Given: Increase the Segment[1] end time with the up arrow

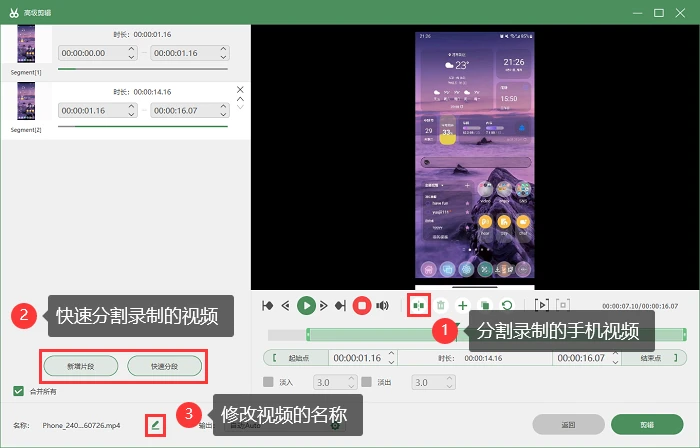Looking at the screenshot, I should (x=223, y=49).
